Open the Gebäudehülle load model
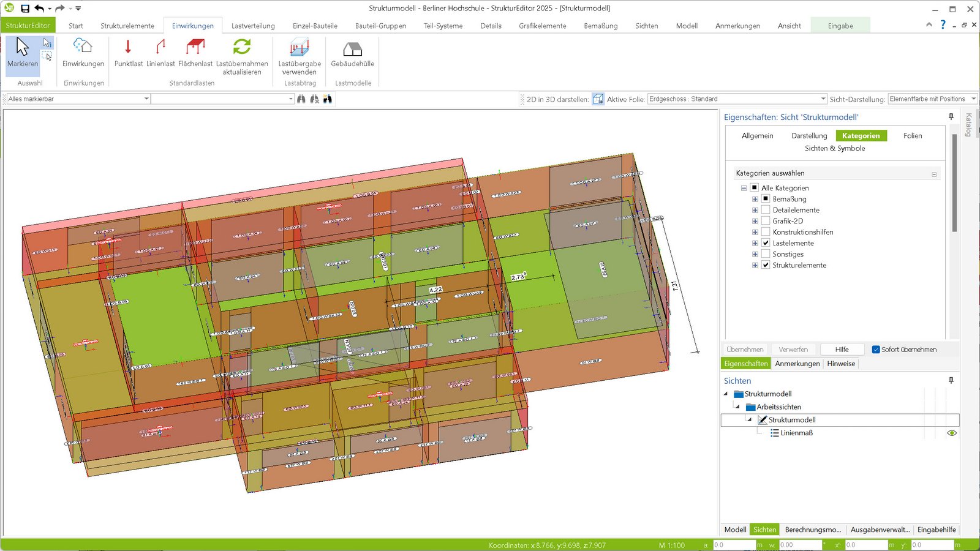This screenshot has width=980, height=551. 352,53
